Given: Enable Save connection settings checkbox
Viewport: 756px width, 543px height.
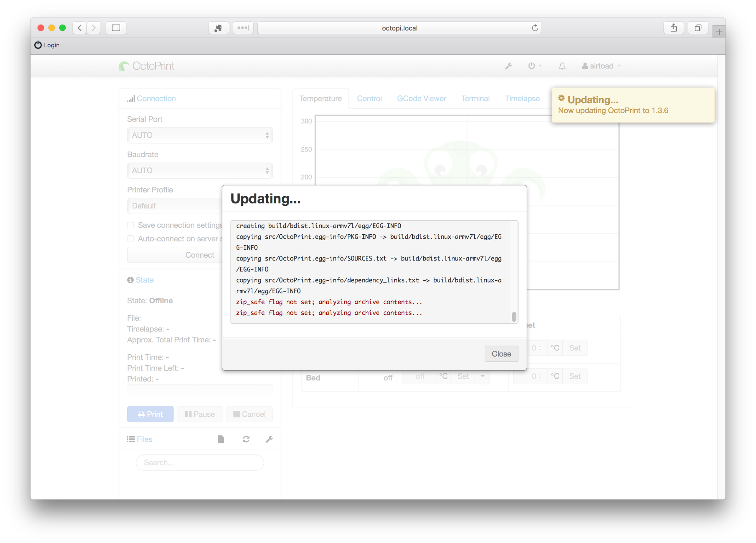Looking at the screenshot, I should pos(131,225).
